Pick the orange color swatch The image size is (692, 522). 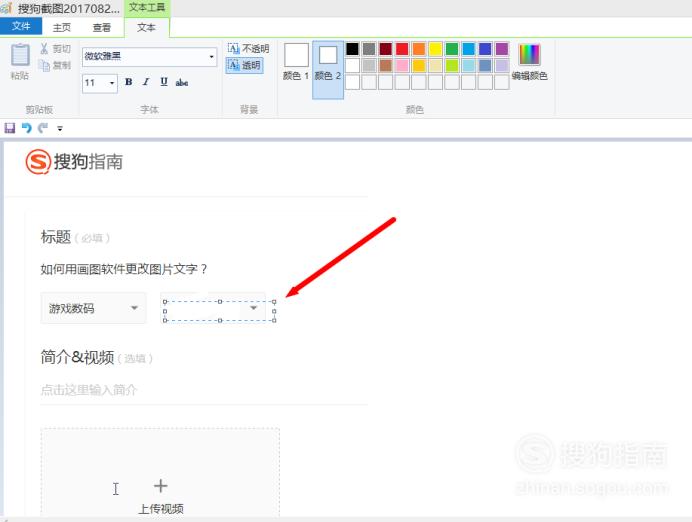[x=419, y=49]
